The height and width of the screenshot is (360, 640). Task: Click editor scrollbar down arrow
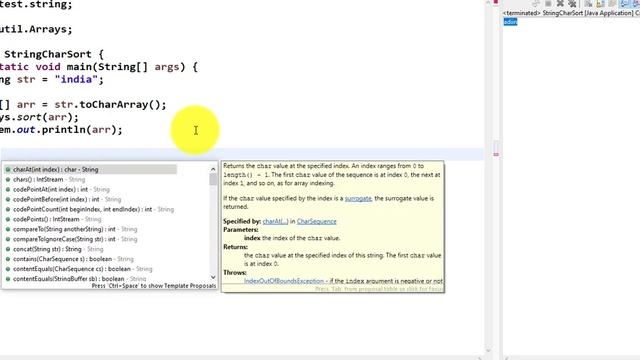coord(488,351)
